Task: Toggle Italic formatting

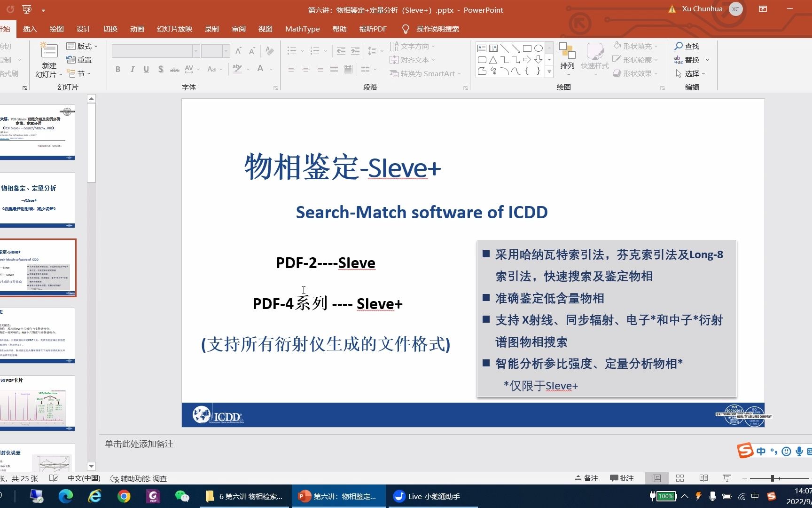Action: [x=132, y=69]
